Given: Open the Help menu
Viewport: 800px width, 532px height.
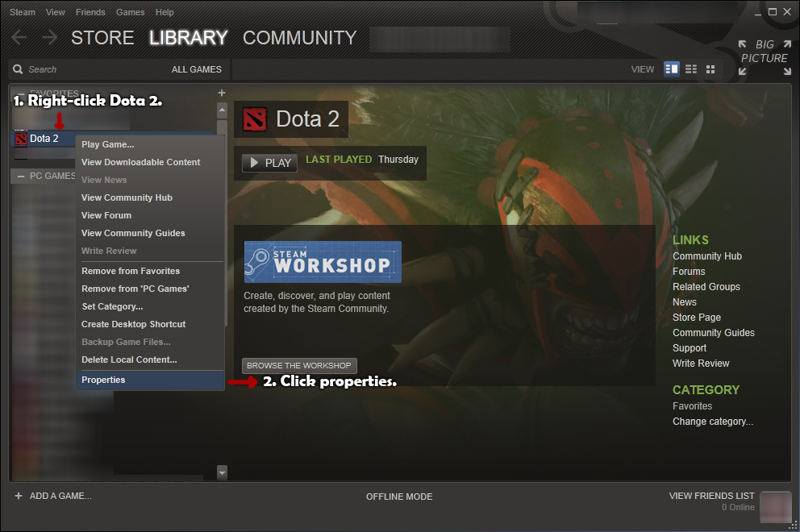Looking at the screenshot, I should click(165, 12).
